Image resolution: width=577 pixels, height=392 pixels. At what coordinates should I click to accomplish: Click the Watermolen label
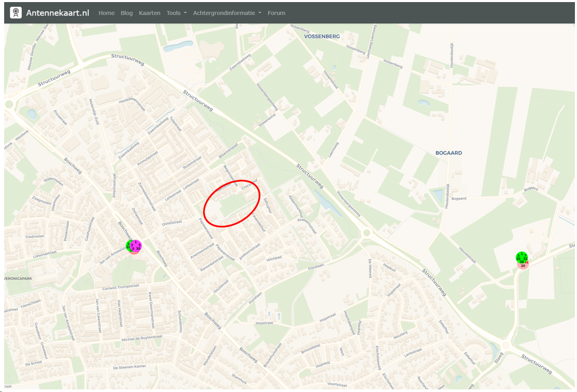[x=53, y=181]
